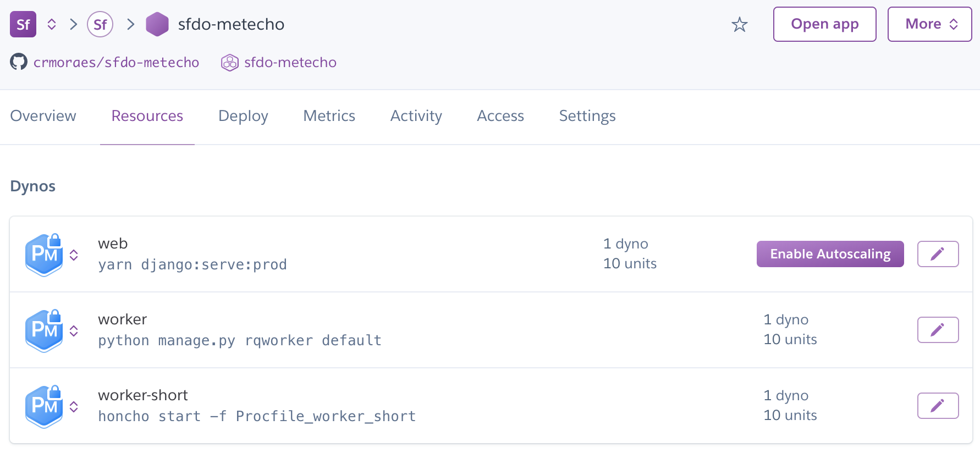Click the 1 dyno count for worker
The height and width of the screenshot is (453, 980).
786,319
